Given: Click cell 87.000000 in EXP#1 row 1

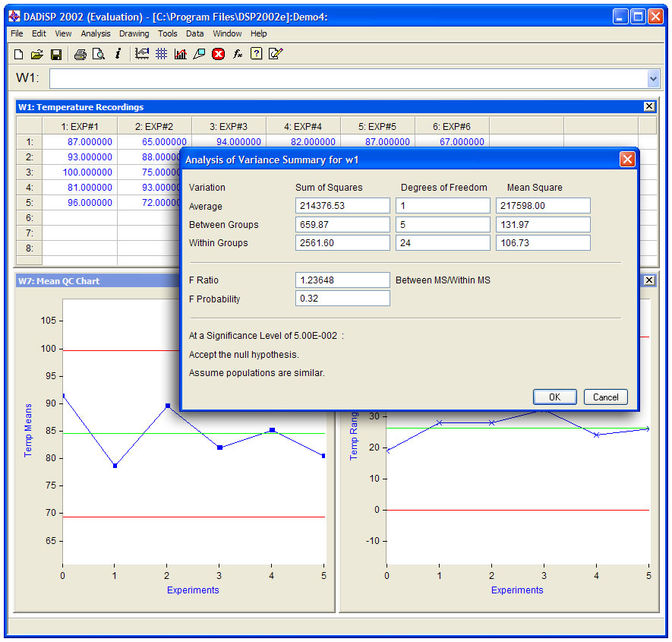Looking at the screenshot, I should (x=80, y=142).
